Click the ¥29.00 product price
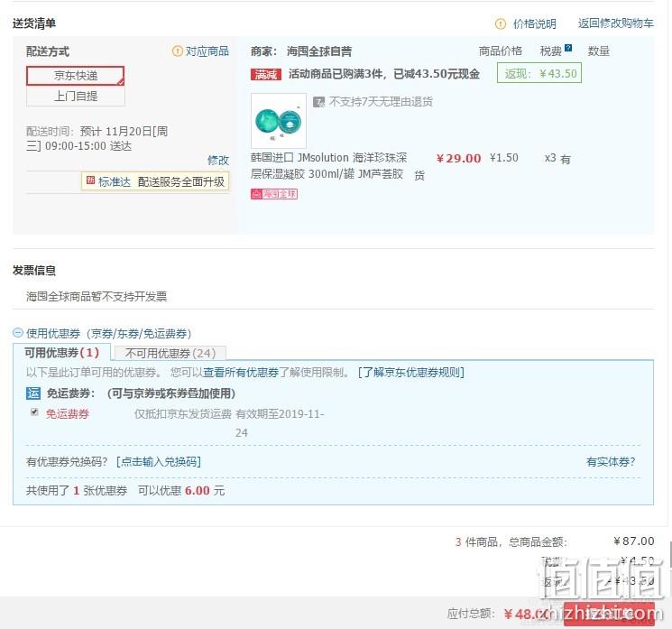The width and height of the screenshot is (672, 629). click(x=458, y=158)
